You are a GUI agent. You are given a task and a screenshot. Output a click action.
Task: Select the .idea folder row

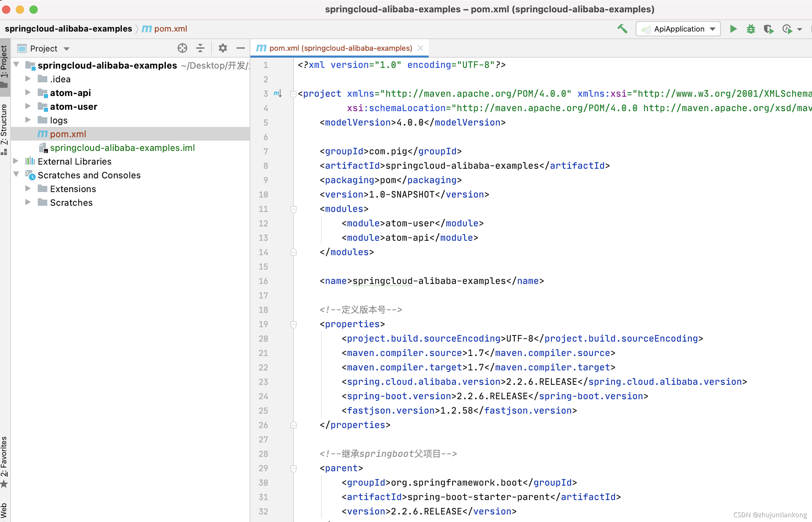[130, 79]
